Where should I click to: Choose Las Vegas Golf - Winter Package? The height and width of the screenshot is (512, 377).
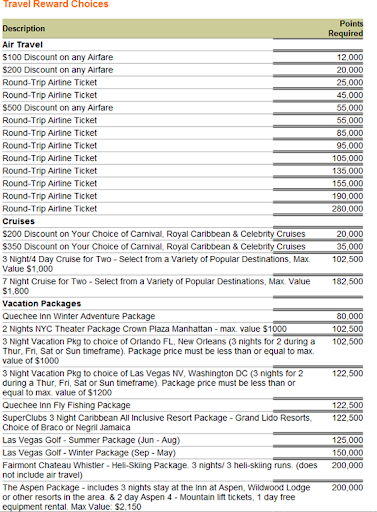click(x=89, y=453)
